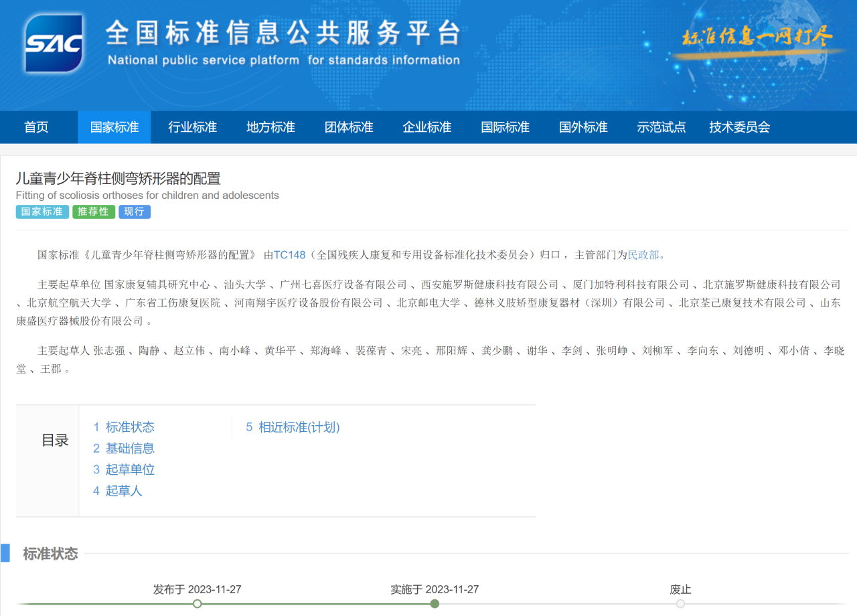Viewport: 857px width, 616px height.
Task: Switch to the 团体标准 tab
Action: (349, 127)
